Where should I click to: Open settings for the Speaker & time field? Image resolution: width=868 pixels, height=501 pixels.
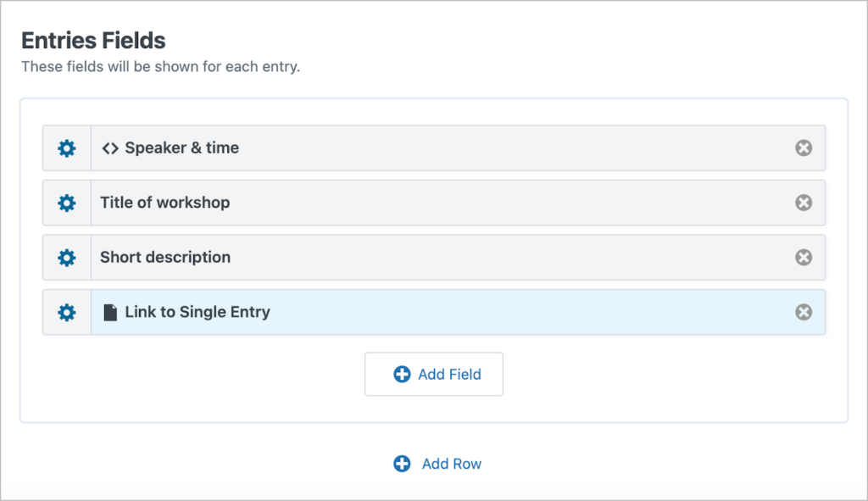pyautogui.click(x=66, y=148)
